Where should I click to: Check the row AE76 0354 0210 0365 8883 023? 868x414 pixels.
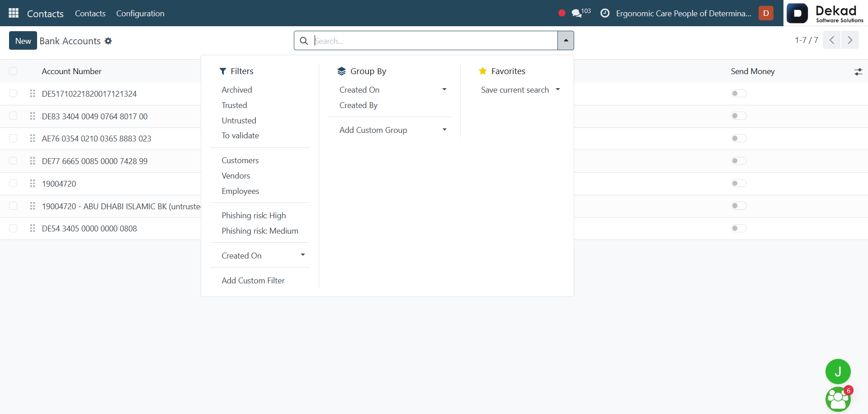pos(13,138)
